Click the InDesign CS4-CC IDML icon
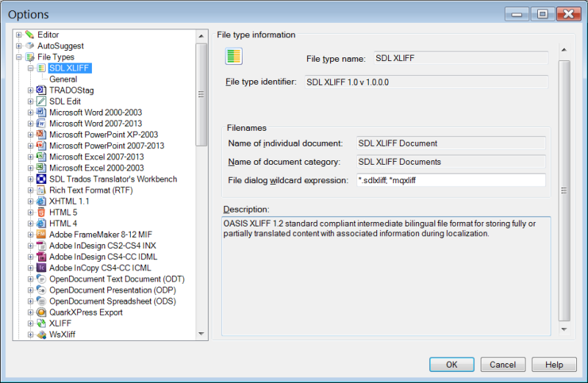 click(41, 257)
